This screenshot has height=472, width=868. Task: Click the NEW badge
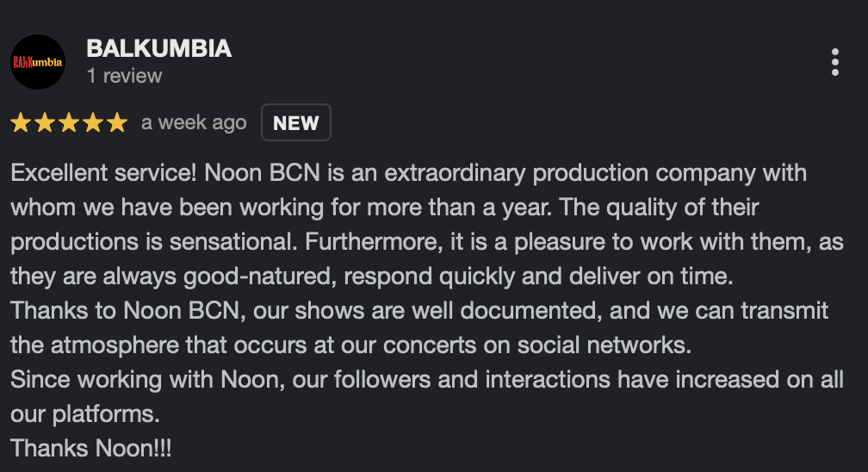pyautogui.click(x=295, y=123)
